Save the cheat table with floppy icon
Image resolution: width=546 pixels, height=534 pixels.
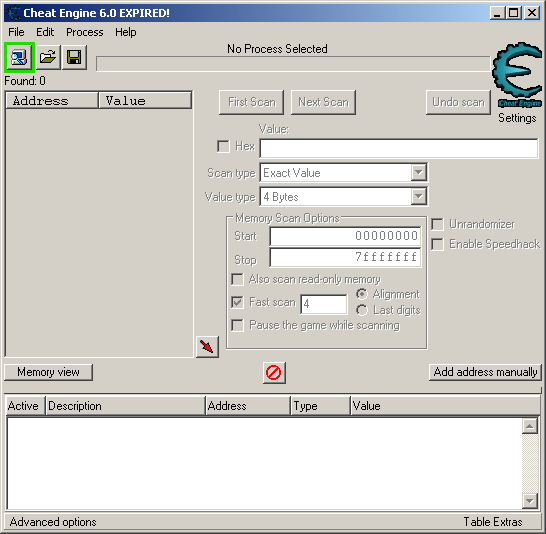coord(74,57)
